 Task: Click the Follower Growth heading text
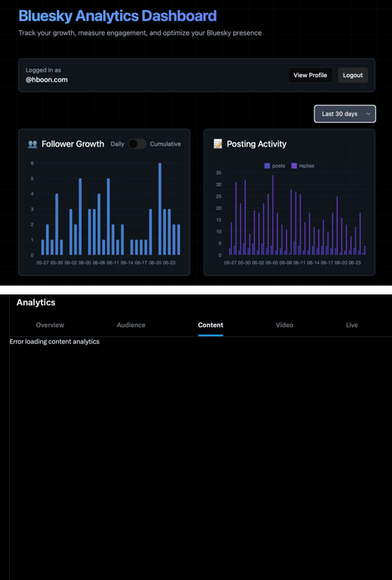[x=73, y=144]
